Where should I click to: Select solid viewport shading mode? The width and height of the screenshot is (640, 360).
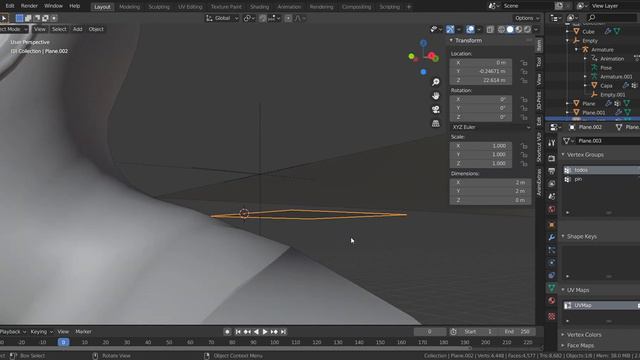510,29
